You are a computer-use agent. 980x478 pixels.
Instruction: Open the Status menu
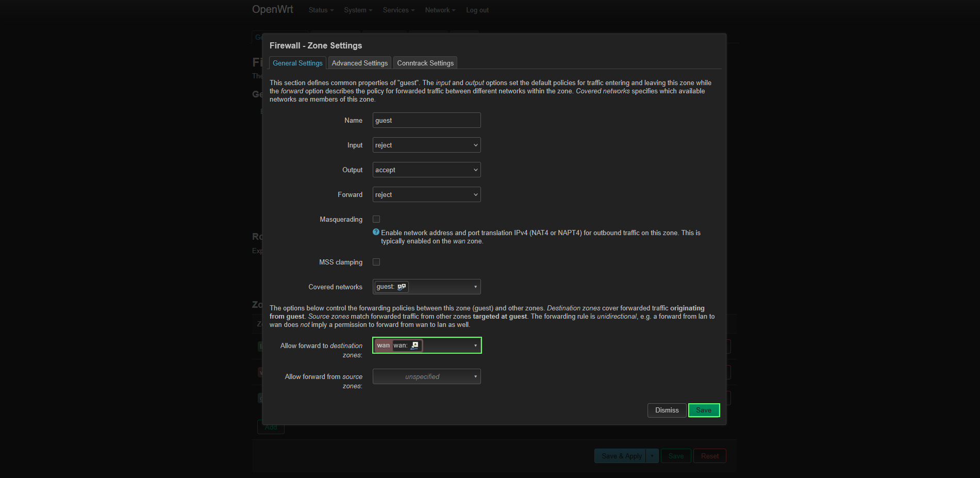pyautogui.click(x=321, y=10)
